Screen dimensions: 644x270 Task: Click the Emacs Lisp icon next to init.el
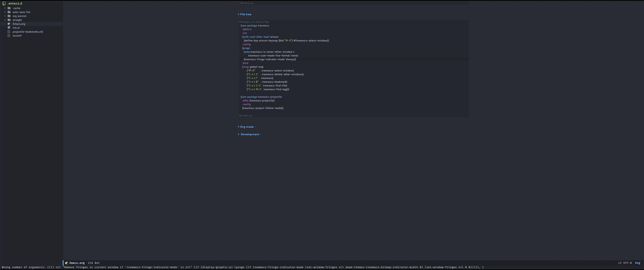9,28
